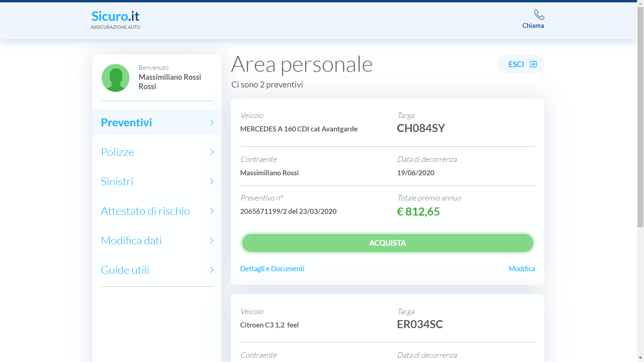
Task: Click the page vertical scrollbar thumb
Action: (640, 117)
